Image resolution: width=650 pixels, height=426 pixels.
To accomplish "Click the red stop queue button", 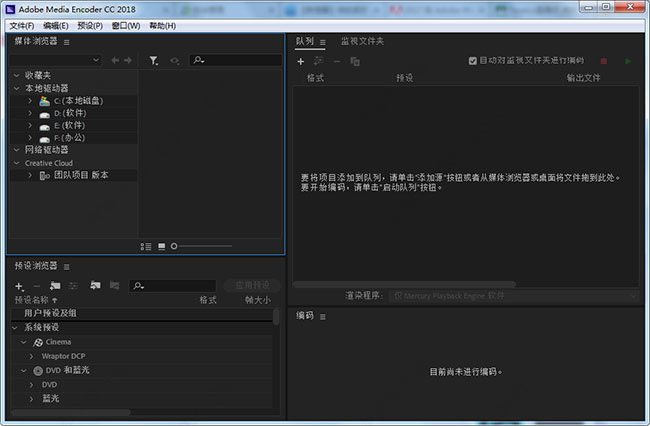I will click(x=604, y=61).
